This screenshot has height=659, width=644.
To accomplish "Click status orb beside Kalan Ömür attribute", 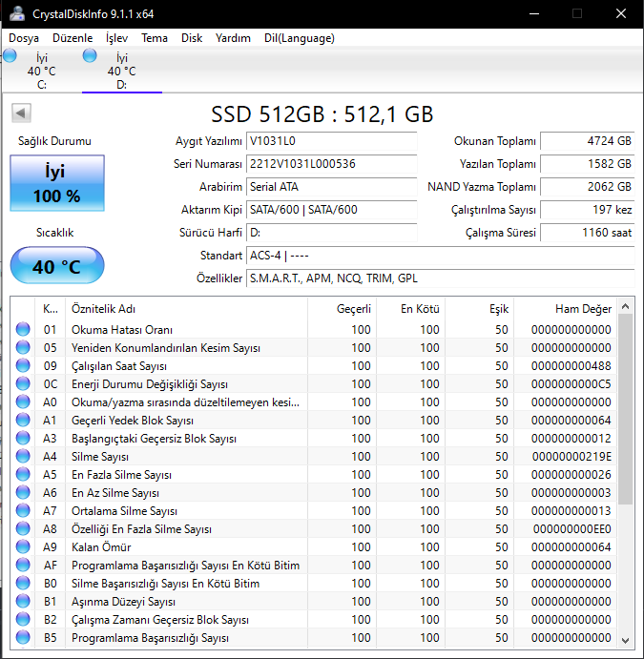I will coord(24,547).
